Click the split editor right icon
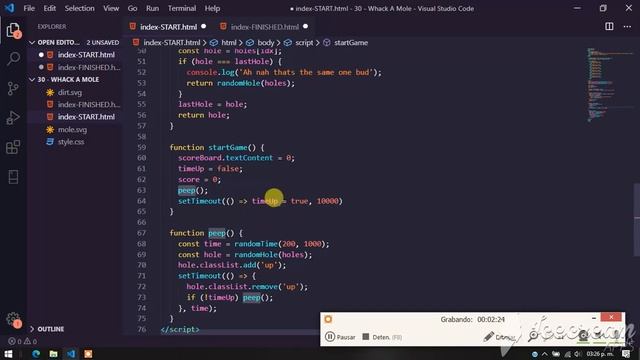640x360 pixels. (609, 27)
